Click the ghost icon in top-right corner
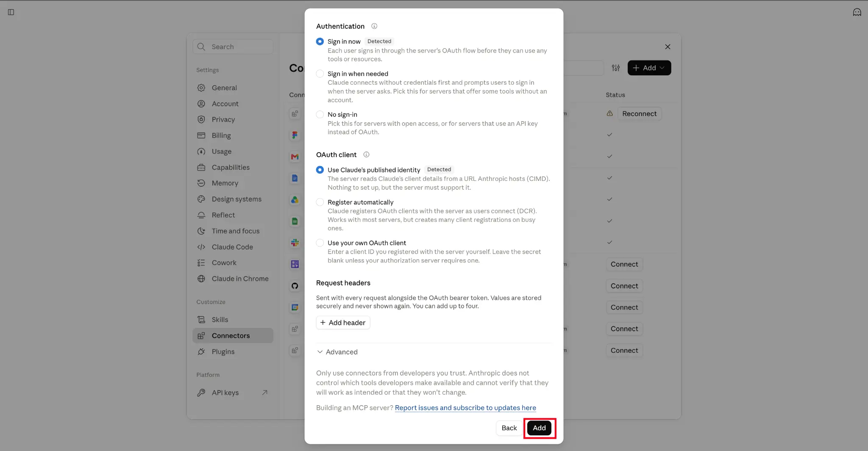Image resolution: width=868 pixels, height=451 pixels. 857,12
